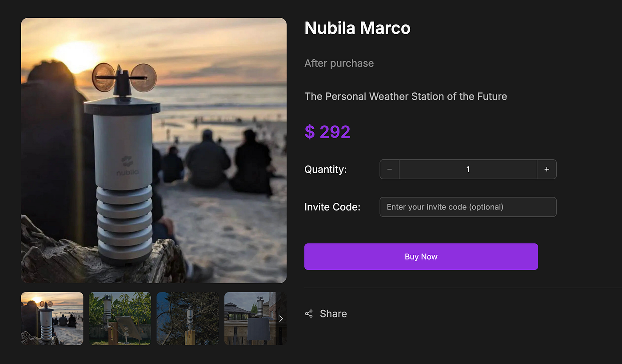Select the rooftop installation thumbnail
This screenshot has height=364, width=622.
255,318
